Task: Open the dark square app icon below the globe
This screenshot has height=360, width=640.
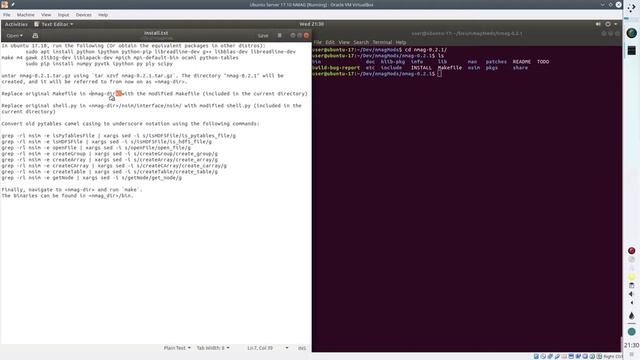Action: pyautogui.click(x=631, y=50)
